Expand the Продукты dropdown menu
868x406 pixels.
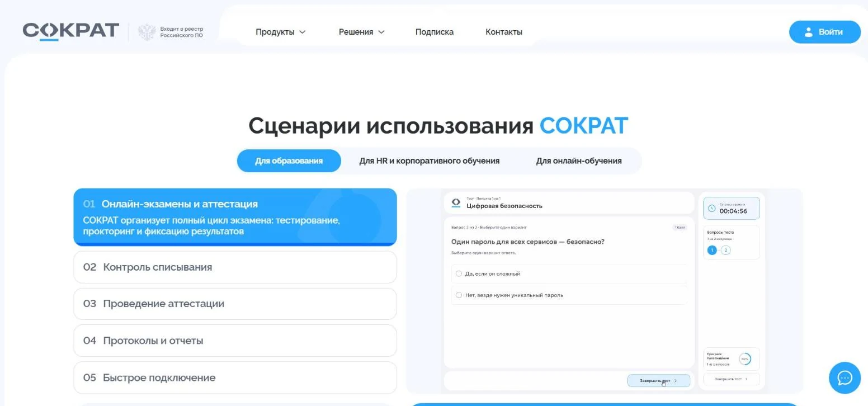coord(281,32)
